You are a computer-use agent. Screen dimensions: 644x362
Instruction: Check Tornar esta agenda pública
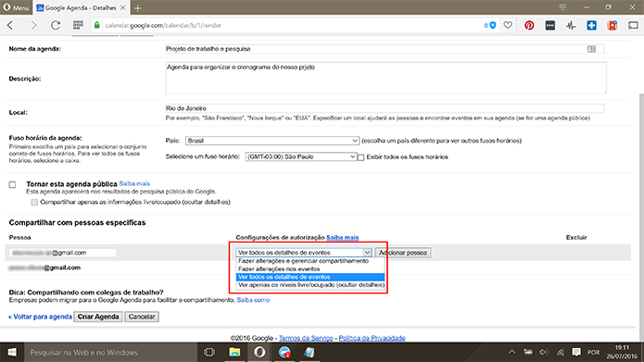pos(12,184)
